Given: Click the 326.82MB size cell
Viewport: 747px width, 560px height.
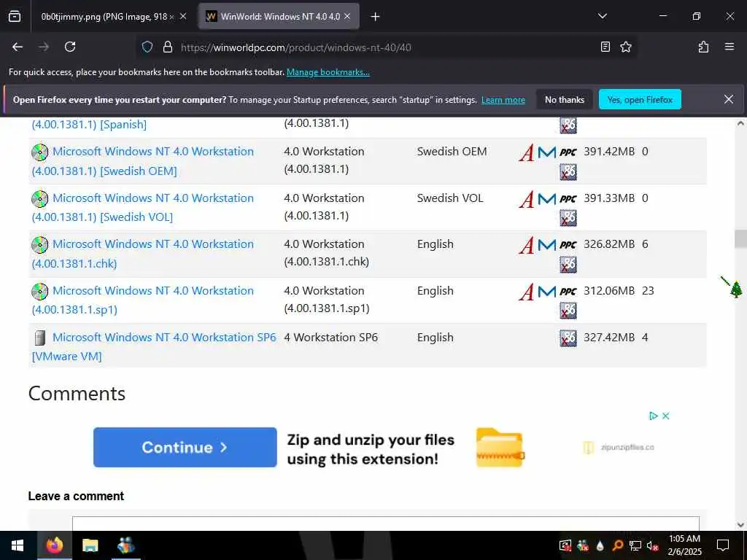Looking at the screenshot, I should 609,244.
